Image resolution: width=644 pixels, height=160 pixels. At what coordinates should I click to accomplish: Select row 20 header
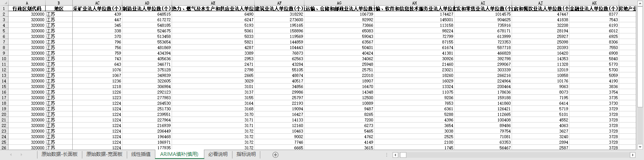(x=4, y=114)
